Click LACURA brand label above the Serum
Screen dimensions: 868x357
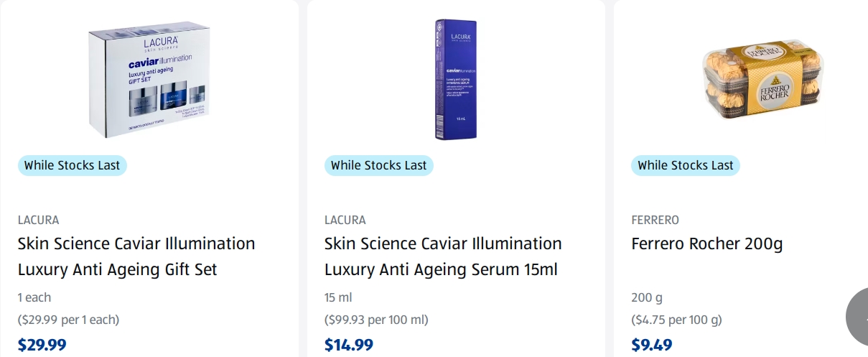[345, 220]
